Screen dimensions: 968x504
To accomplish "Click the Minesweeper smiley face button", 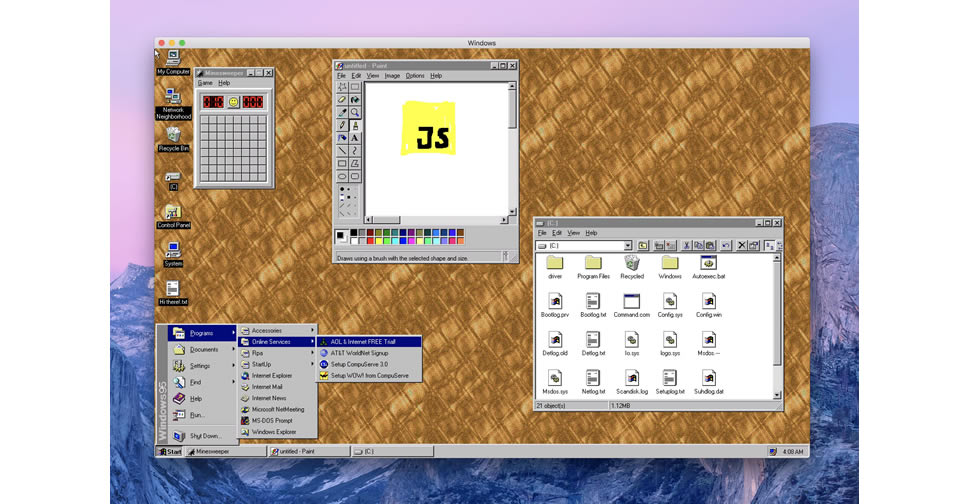I will (233, 102).
